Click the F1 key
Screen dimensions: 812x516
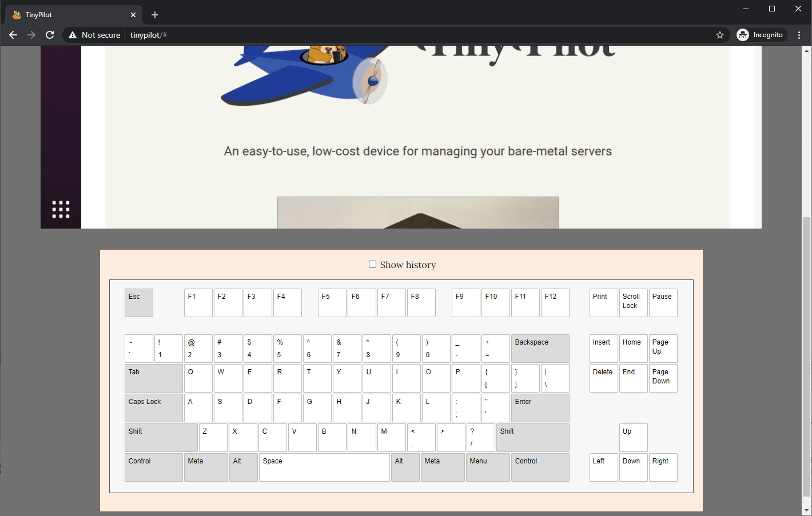198,303
